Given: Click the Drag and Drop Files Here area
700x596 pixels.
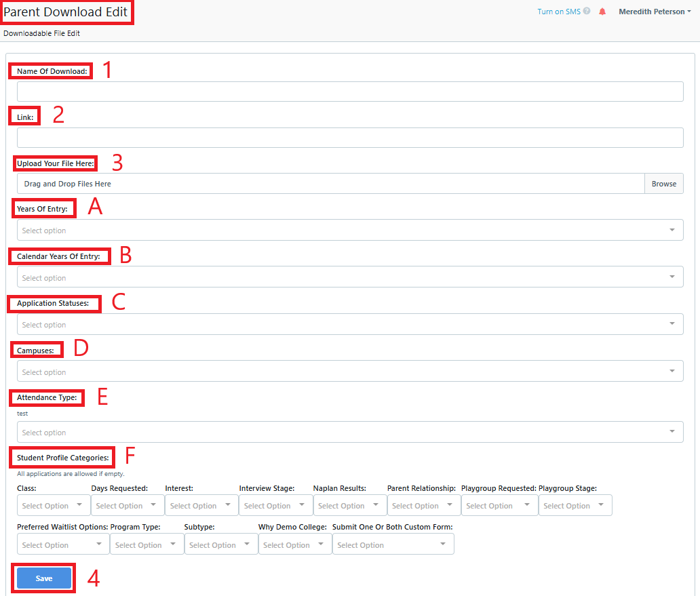Looking at the screenshot, I should point(326,183).
